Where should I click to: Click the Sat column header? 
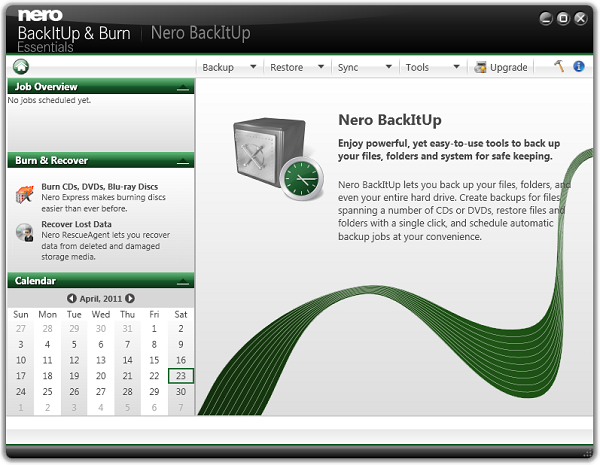pos(181,315)
